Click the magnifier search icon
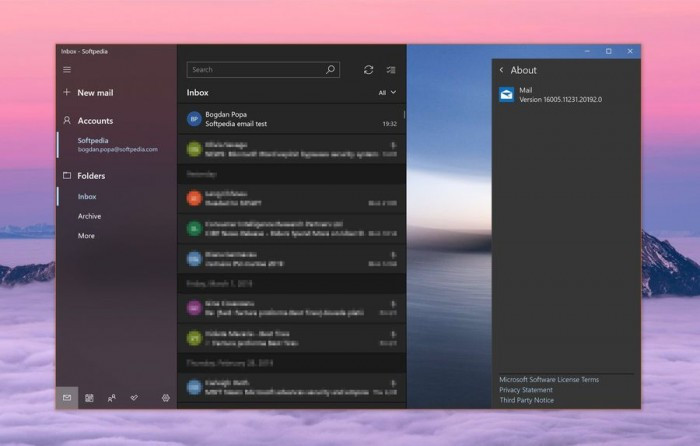This screenshot has width=700, height=446. click(x=330, y=70)
